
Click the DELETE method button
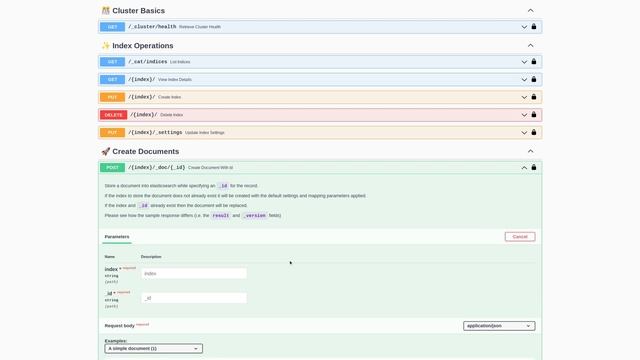(x=113, y=115)
